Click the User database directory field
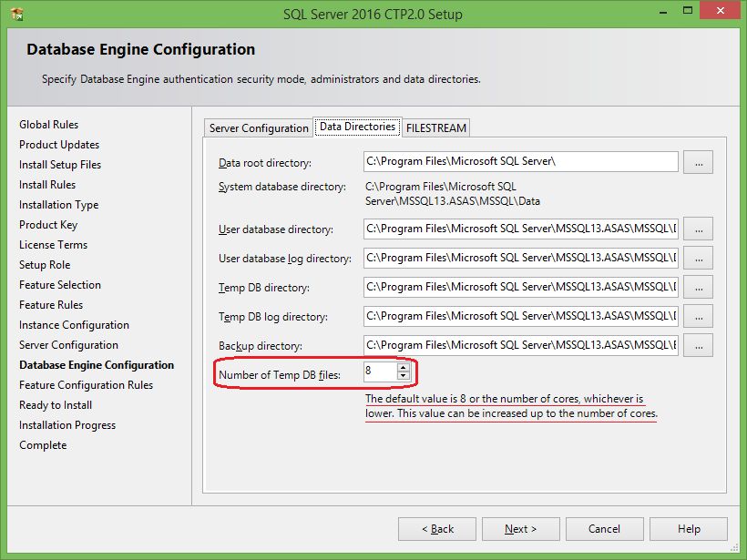The width and height of the screenshot is (747, 560). 521,229
